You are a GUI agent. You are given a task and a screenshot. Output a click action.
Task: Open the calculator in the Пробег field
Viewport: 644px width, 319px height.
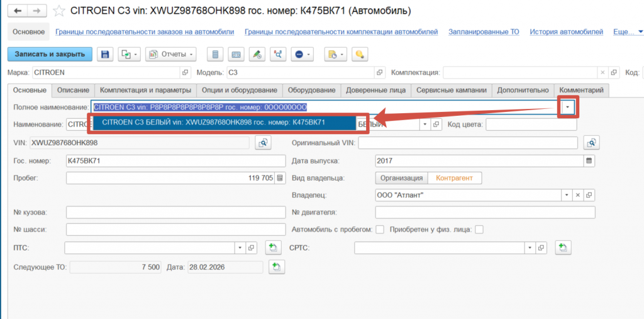pyautogui.click(x=280, y=178)
